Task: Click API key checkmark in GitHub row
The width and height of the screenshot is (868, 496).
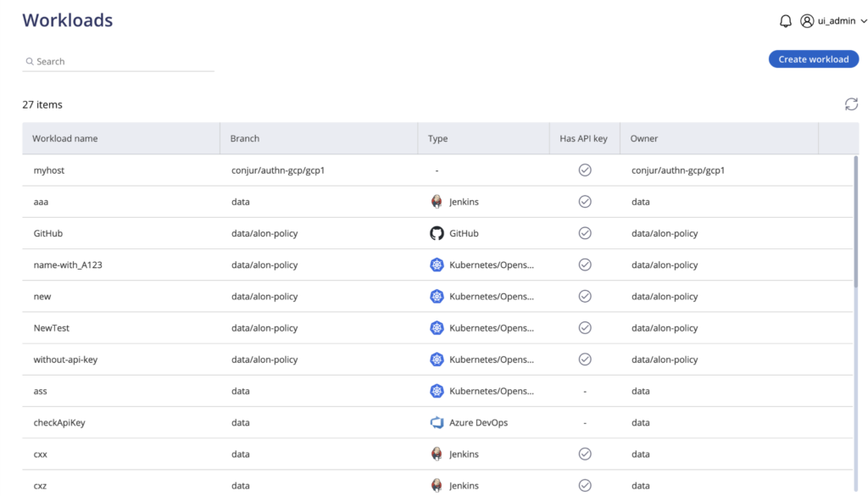Action: (585, 233)
